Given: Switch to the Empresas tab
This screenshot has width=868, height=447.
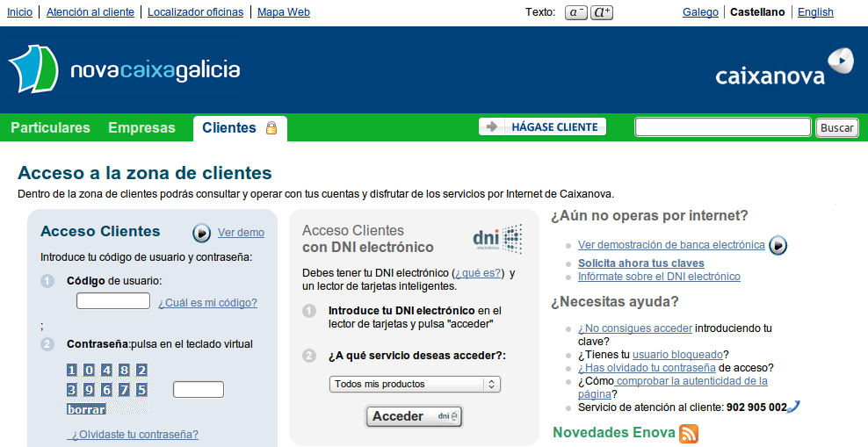Looking at the screenshot, I should [141, 127].
